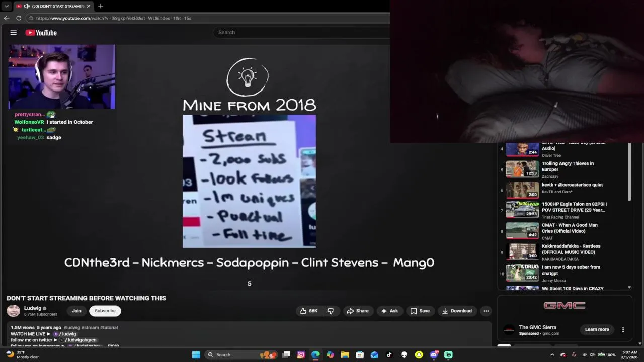644x362 pixels.
Task: Open Snapchat from the taskbar
Action: tap(419, 355)
